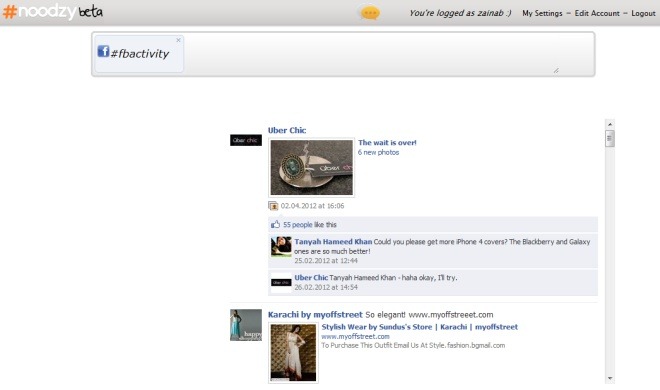Click the input box resize grip
The width and height of the screenshot is (660, 390).
pyautogui.click(x=556, y=71)
